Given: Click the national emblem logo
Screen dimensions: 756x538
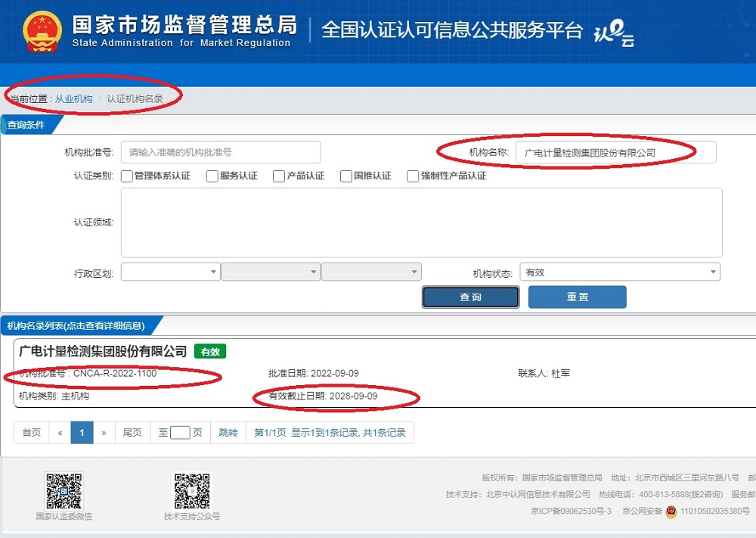Looking at the screenshot, I should [x=42, y=32].
